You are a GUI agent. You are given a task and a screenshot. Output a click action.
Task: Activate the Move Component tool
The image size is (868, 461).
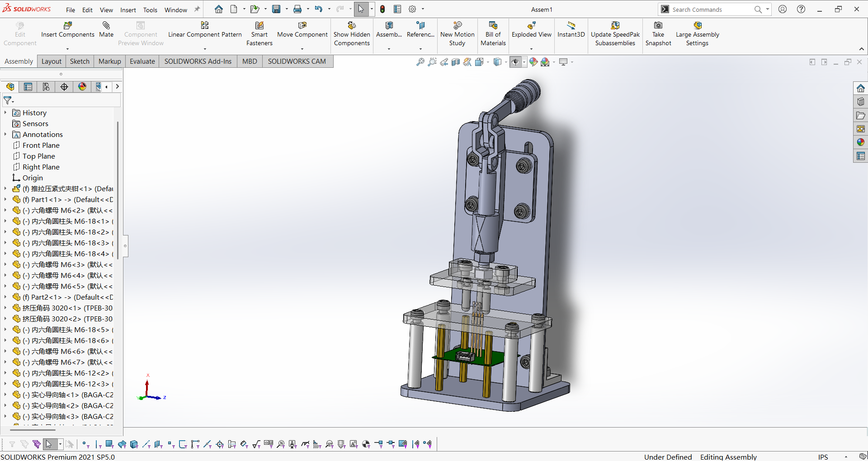pos(302,30)
